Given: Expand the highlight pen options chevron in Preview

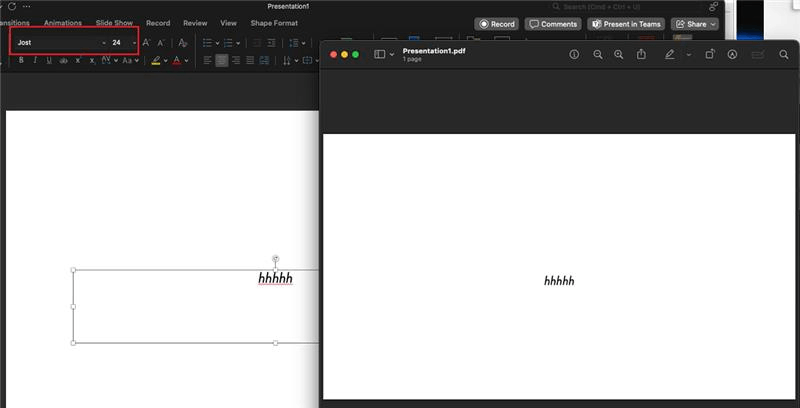Looking at the screenshot, I should click(689, 55).
